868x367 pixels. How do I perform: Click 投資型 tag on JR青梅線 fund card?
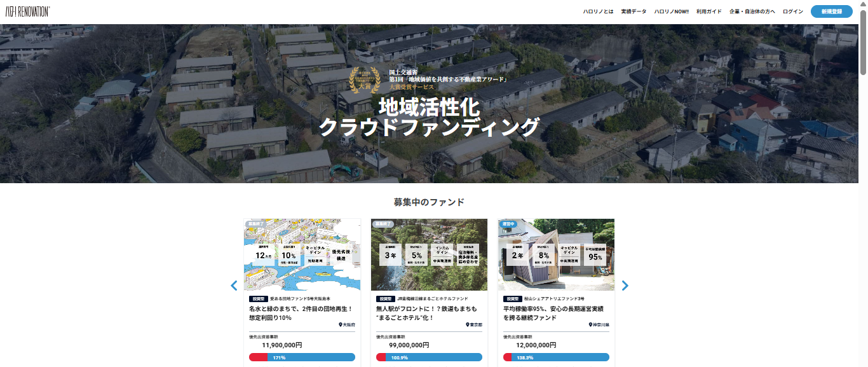pyautogui.click(x=385, y=298)
